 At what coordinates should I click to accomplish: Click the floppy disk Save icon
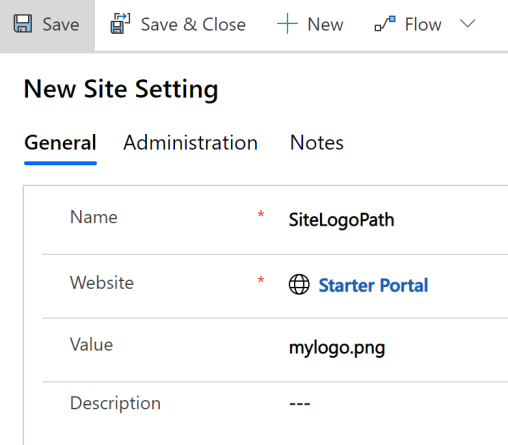click(x=23, y=24)
